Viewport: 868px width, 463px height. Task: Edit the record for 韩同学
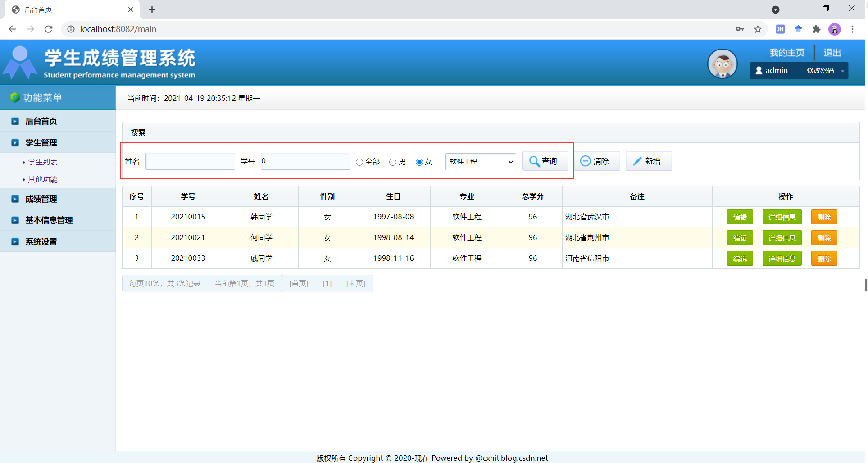[740, 217]
